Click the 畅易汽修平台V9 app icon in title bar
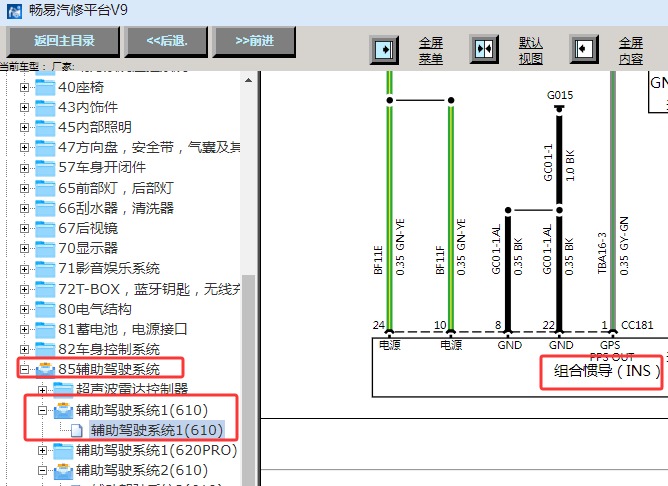Screen dimensions: 668x486 (14, 11)
